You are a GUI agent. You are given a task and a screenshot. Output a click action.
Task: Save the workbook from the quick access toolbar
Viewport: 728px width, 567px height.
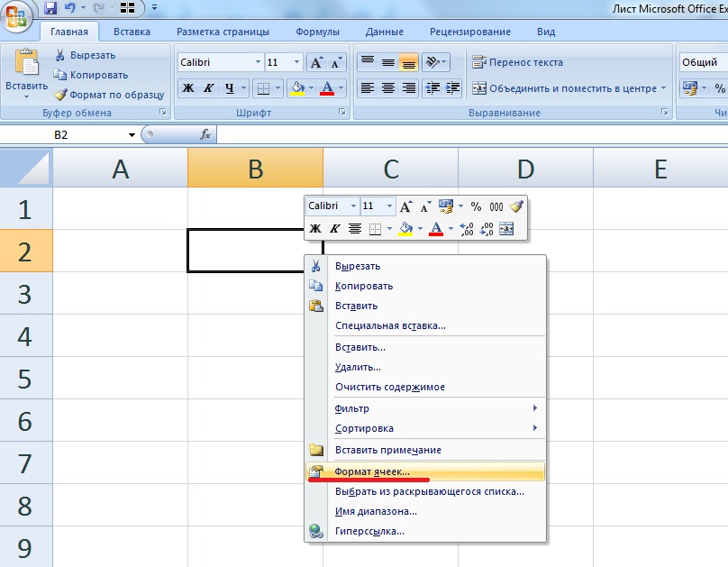coord(50,8)
